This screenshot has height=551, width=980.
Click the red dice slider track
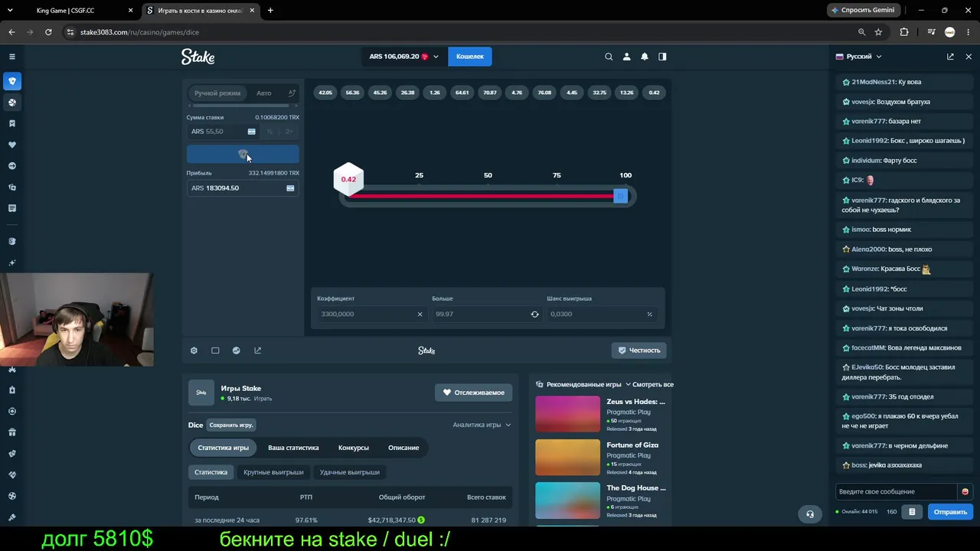482,196
